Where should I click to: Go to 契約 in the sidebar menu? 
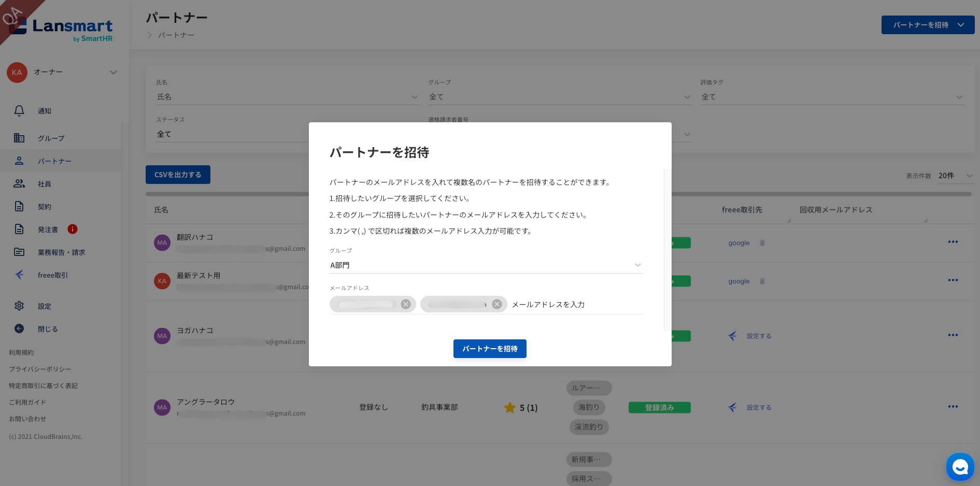[45, 206]
